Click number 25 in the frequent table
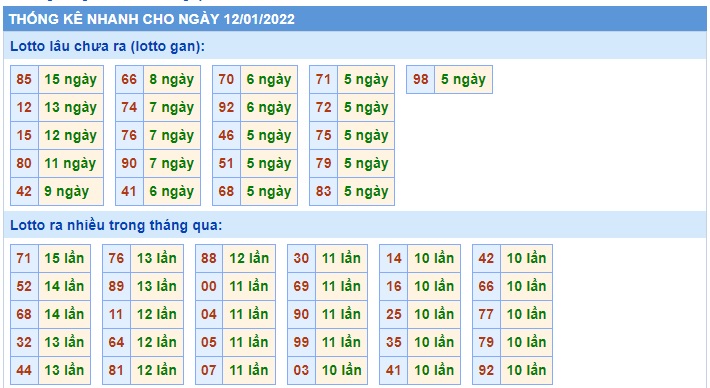The image size is (710, 388). pos(394,314)
